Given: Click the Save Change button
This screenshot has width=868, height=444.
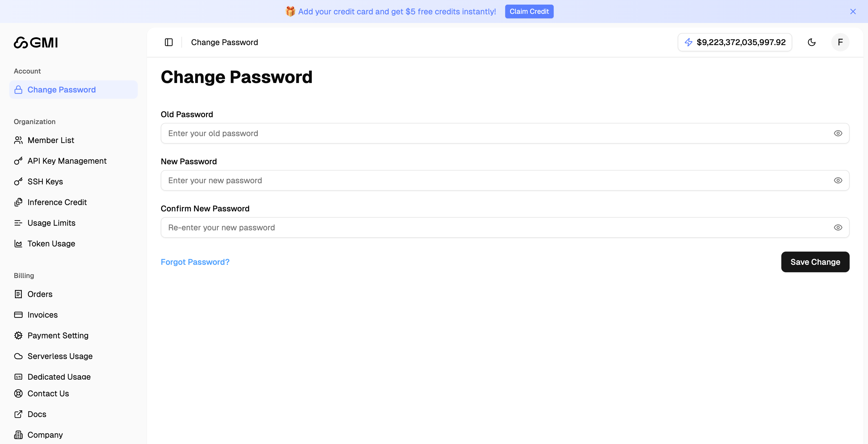Looking at the screenshot, I should point(815,262).
